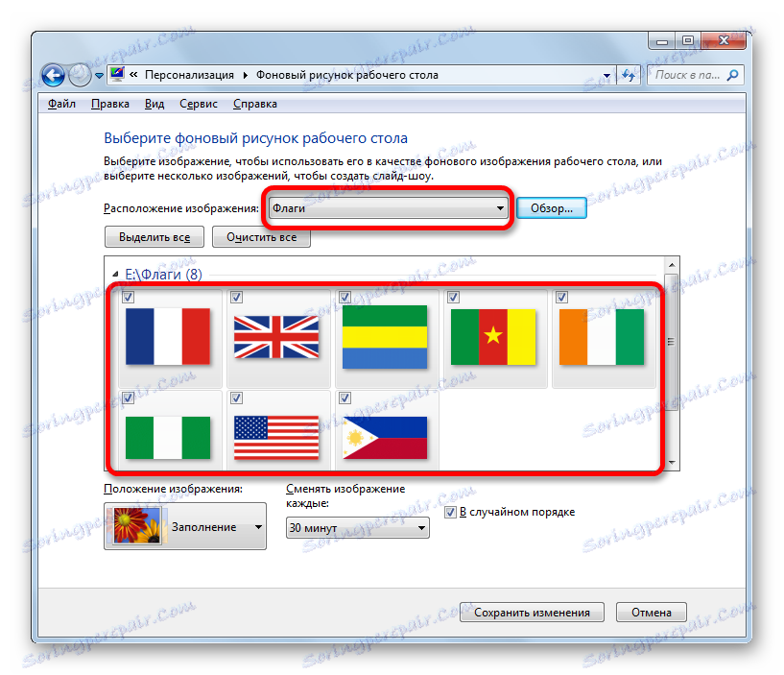Click the 'Отмена' button
The width and height of the screenshot is (784, 675).
click(651, 612)
